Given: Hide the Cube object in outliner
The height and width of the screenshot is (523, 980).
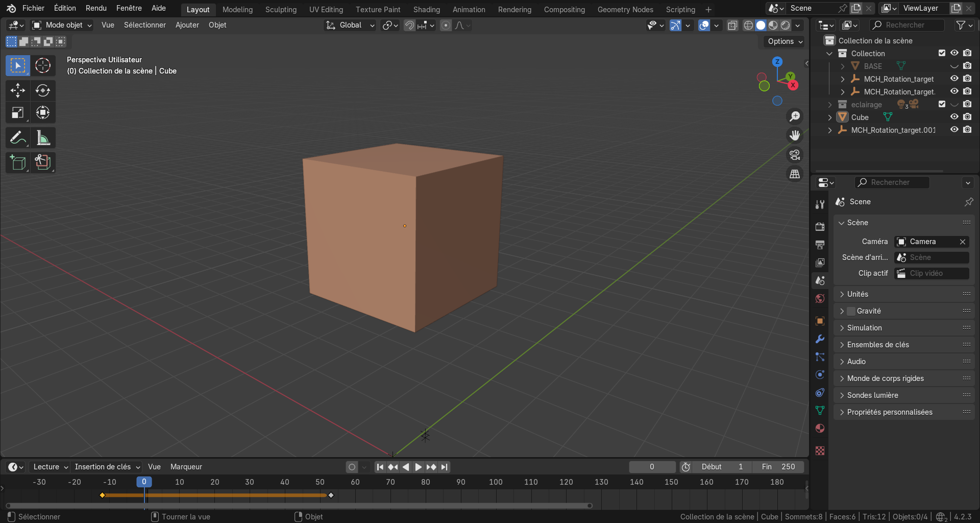Looking at the screenshot, I should coord(954,117).
